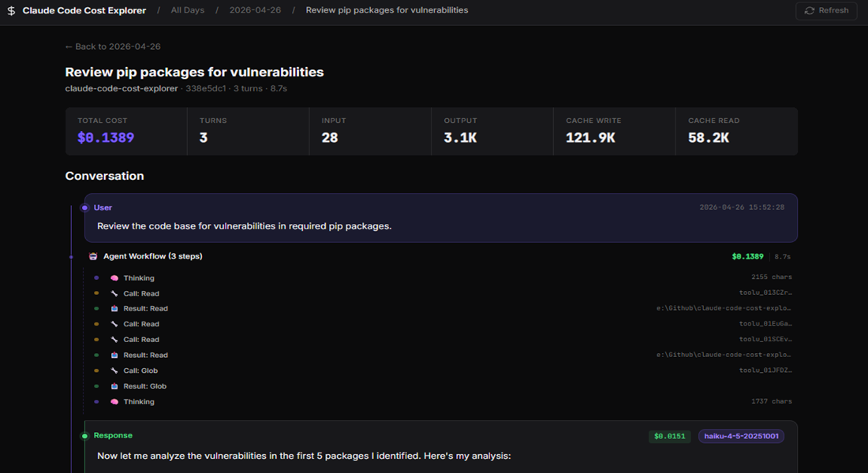Image resolution: width=868 pixels, height=473 pixels.
Task: Click the Cache Write value 121.9K
Action: (590, 138)
